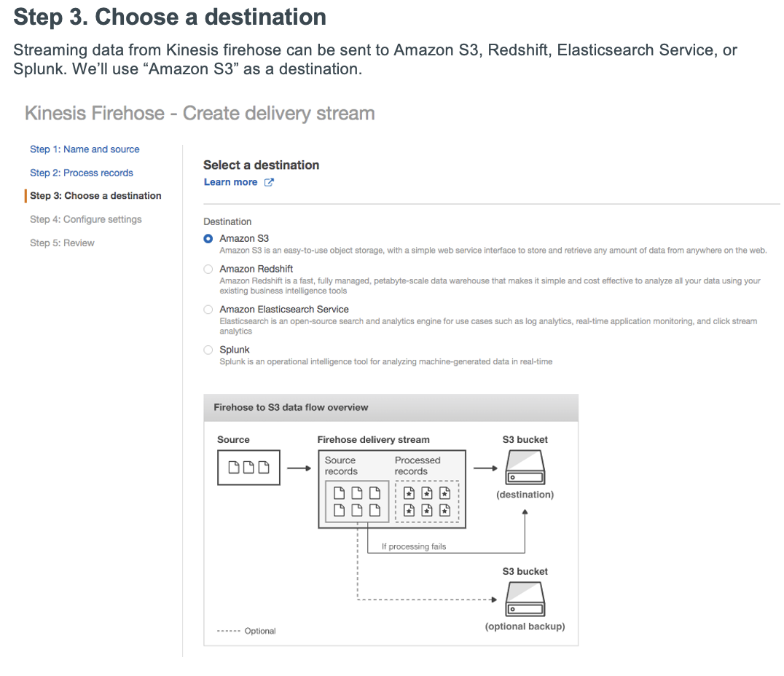Choose Amazon Redshift as destination

208,270
